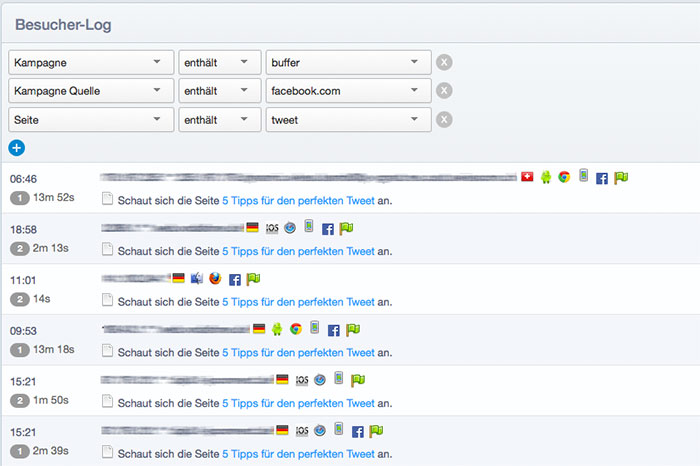Image resolution: width=700 pixels, height=466 pixels.
Task: Add a new filter with the plus button
Action: click(x=17, y=148)
